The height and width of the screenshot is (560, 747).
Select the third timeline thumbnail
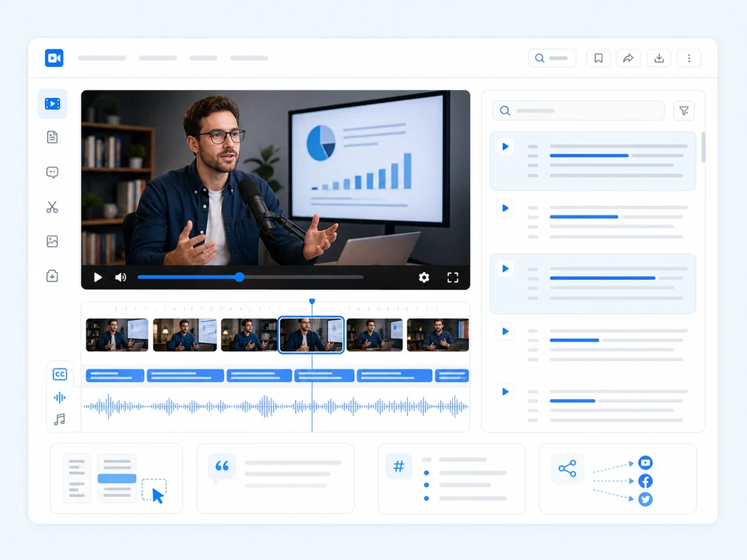point(249,335)
